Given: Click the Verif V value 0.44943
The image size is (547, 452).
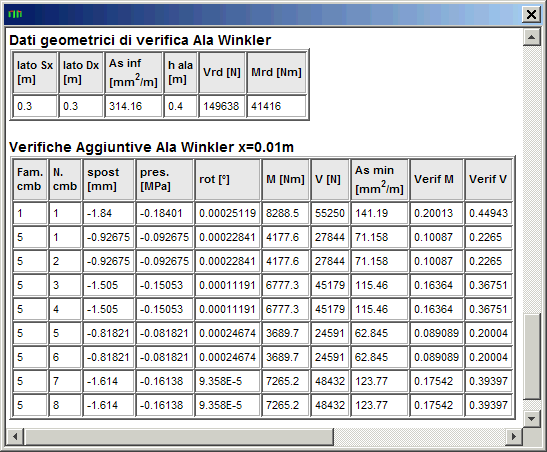Looking at the screenshot, I should (x=488, y=213).
